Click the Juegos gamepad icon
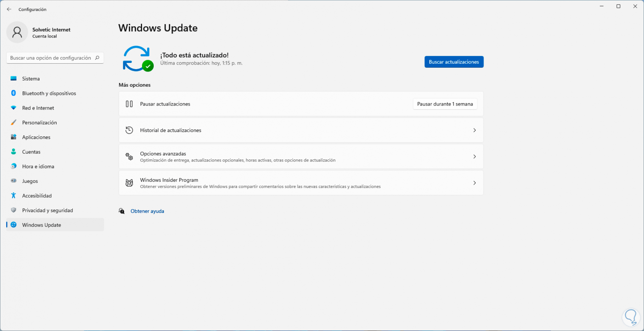Viewport: 644px width, 331px height. [x=14, y=181]
